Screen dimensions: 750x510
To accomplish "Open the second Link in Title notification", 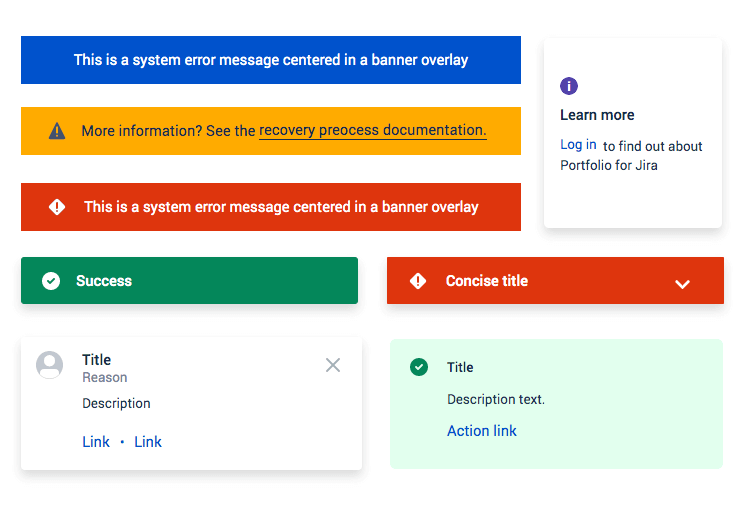I will coord(148,442).
